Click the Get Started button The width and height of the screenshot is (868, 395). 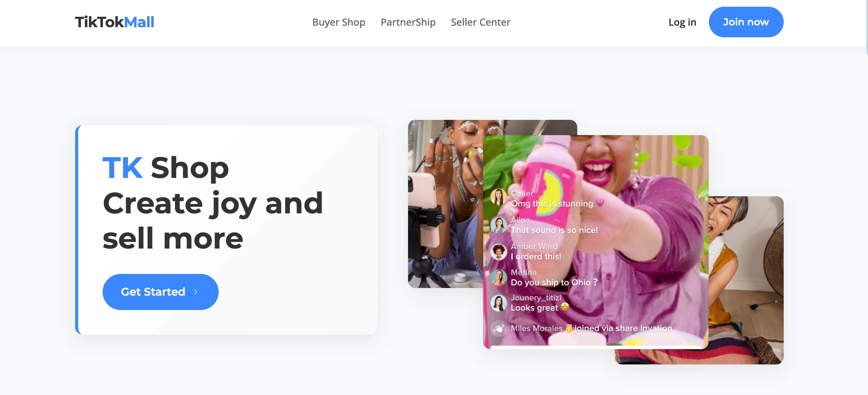pos(160,292)
